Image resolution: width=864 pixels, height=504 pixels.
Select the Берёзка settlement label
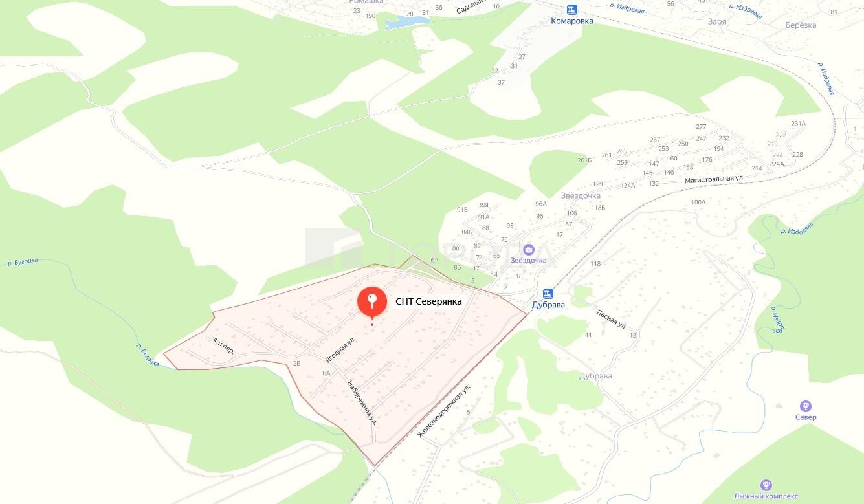click(801, 25)
